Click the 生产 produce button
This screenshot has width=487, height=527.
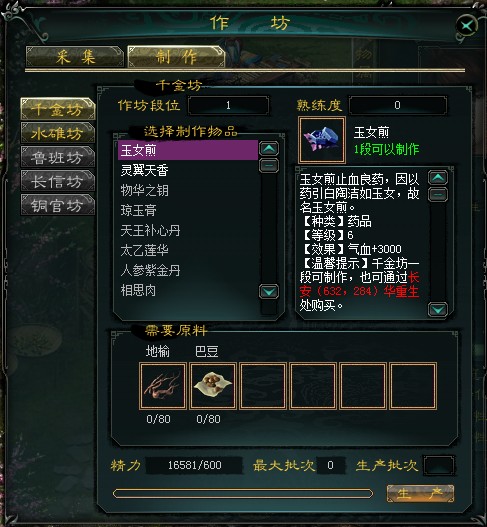(420, 493)
